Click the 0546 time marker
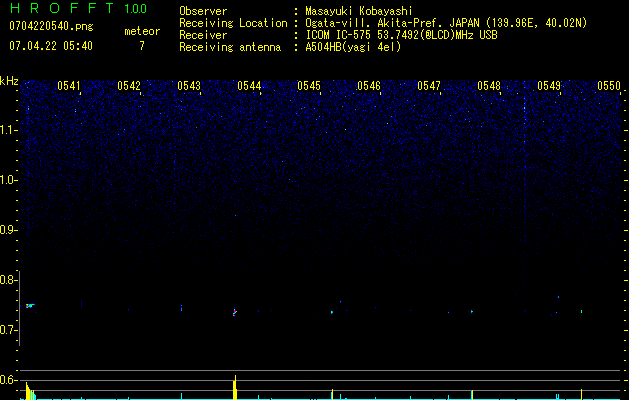This screenshot has height=400, width=629. [369, 86]
